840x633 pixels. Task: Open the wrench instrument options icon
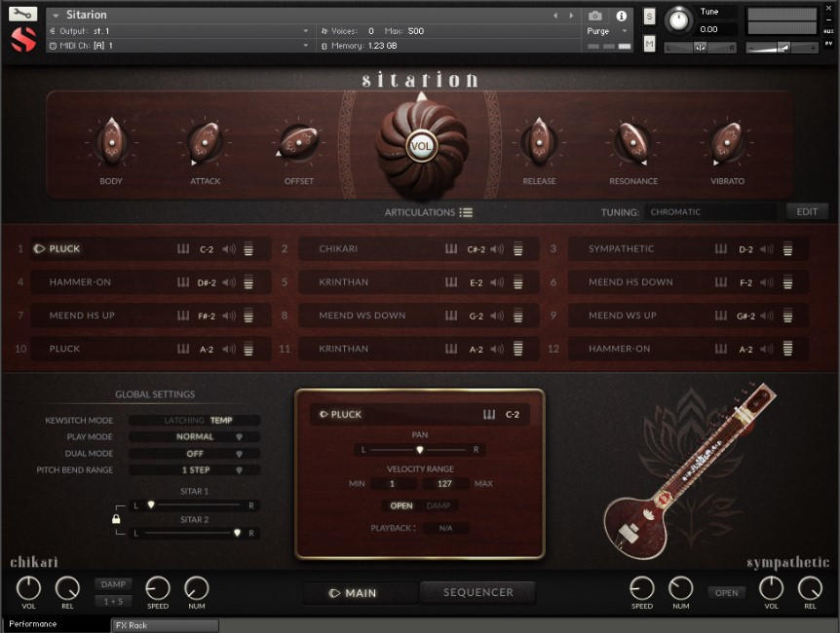pos(23,14)
